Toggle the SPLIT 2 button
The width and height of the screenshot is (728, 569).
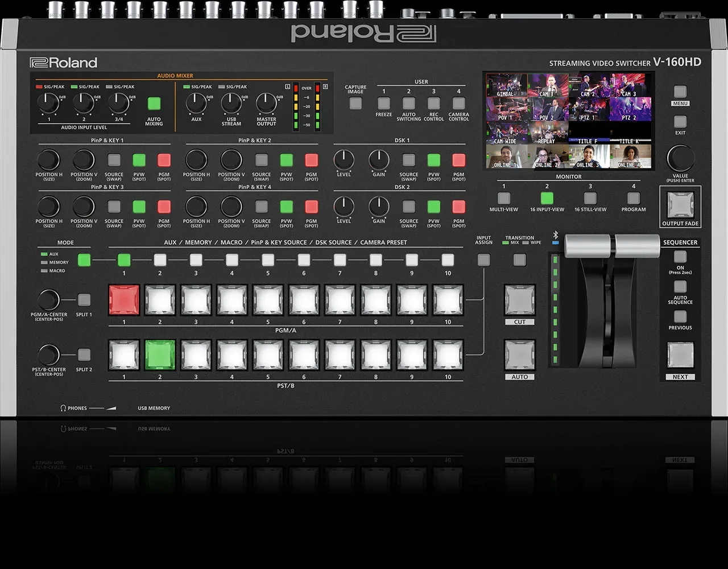click(x=84, y=355)
